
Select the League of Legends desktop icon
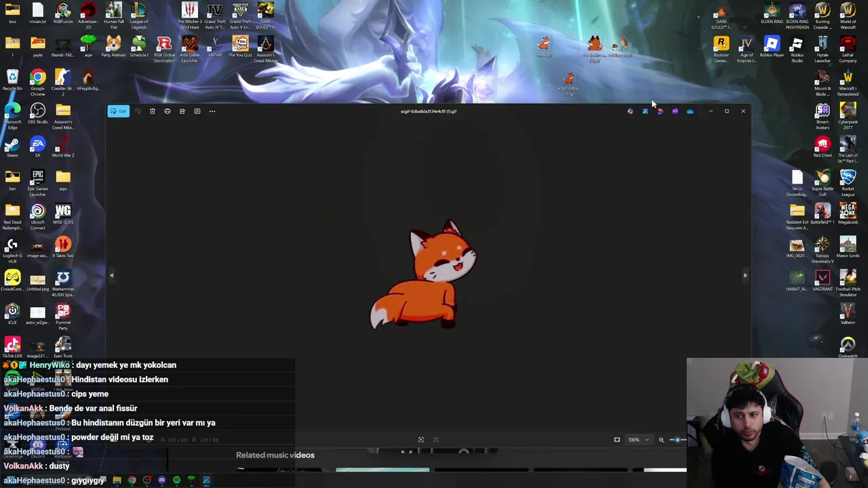(139, 15)
